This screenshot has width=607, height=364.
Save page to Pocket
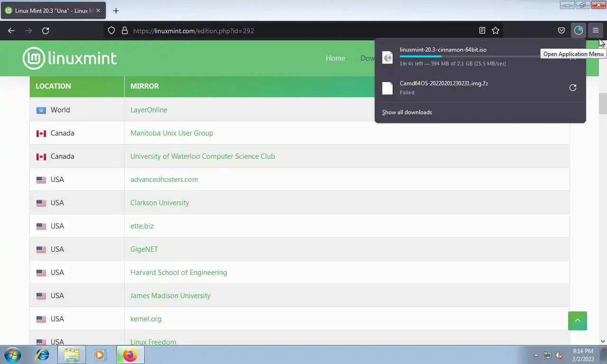(x=561, y=31)
